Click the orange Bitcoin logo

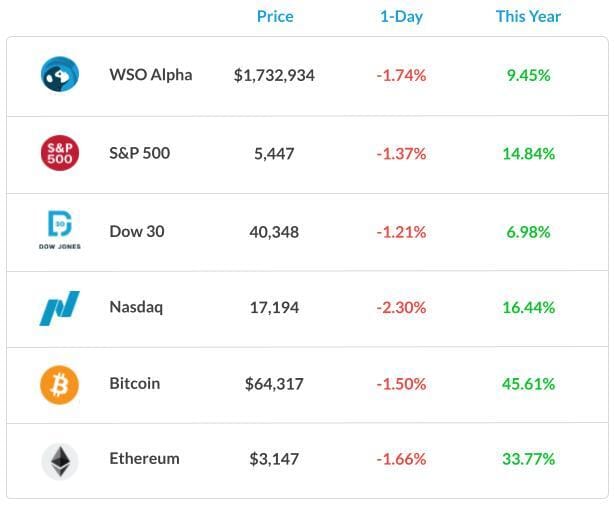tap(60, 385)
